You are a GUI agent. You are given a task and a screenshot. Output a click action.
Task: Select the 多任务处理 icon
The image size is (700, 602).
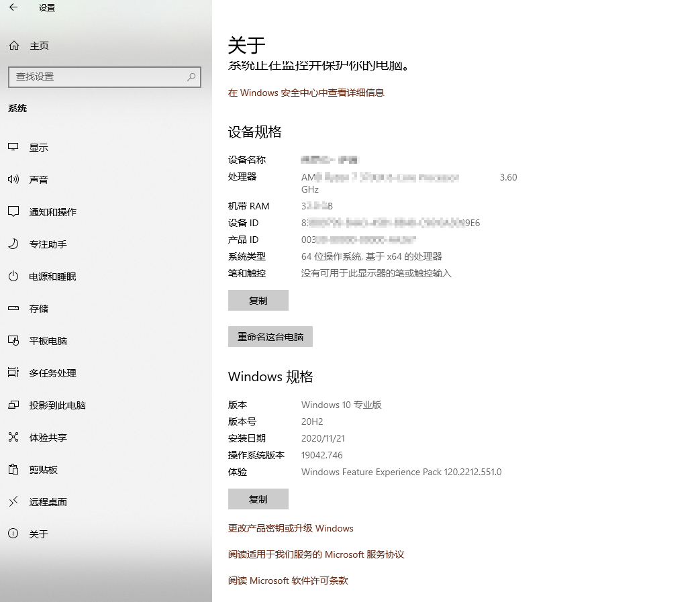(x=13, y=372)
